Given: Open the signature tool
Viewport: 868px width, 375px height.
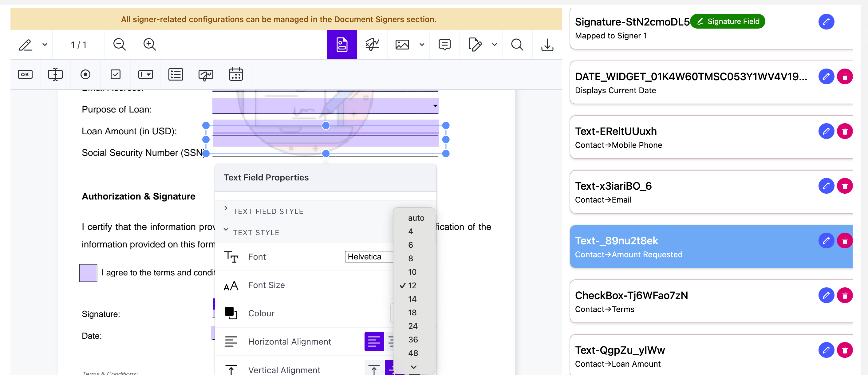Looking at the screenshot, I should pyautogui.click(x=372, y=45).
